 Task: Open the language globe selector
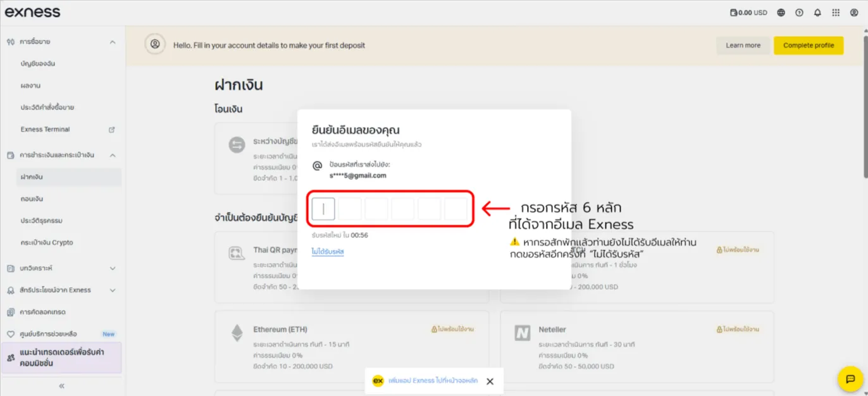[x=781, y=12]
